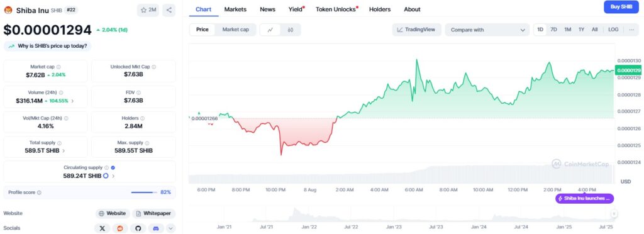Select the Market cap toggle
This screenshot has width=644, height=234.
pos(235,30)
